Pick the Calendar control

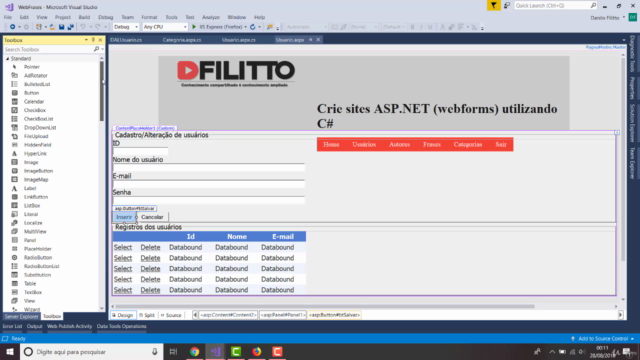(33, 102)
